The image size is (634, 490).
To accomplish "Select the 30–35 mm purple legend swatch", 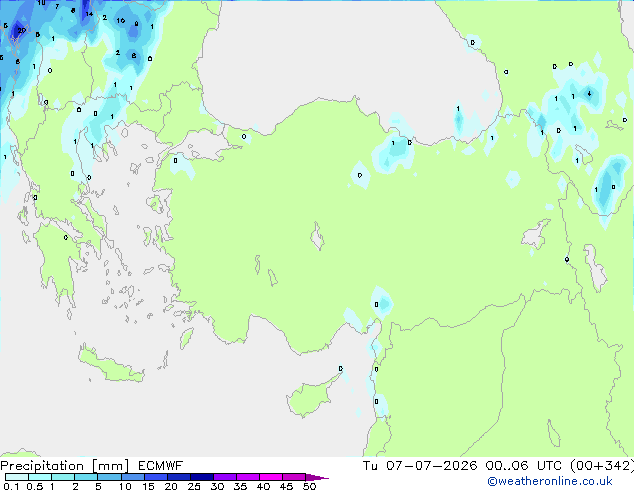I will (x=225, y=477).
